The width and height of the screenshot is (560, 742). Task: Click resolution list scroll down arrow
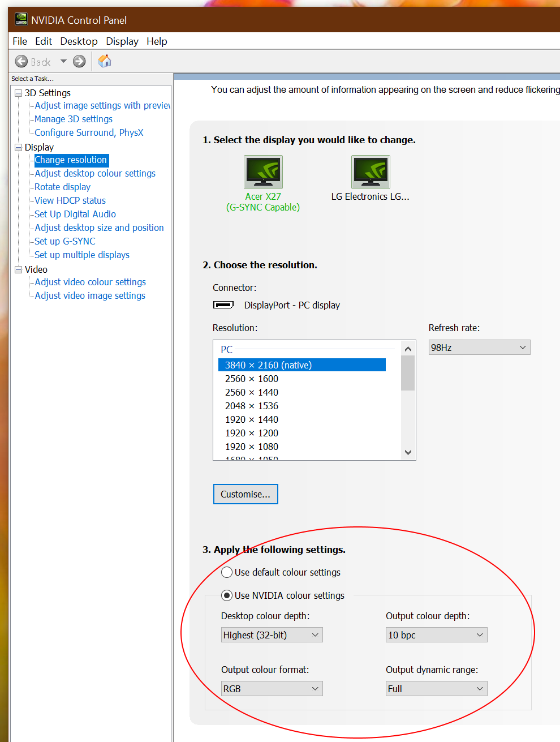pos(408,452)
